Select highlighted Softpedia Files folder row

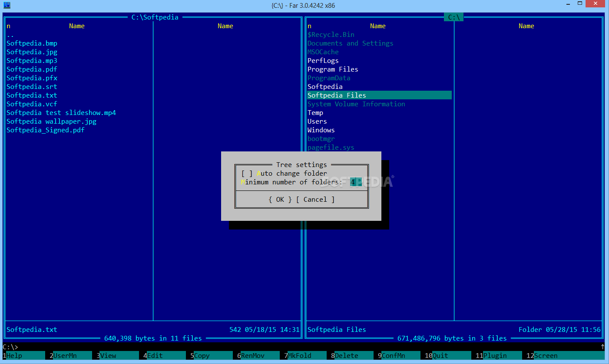[x=379, y=95]
